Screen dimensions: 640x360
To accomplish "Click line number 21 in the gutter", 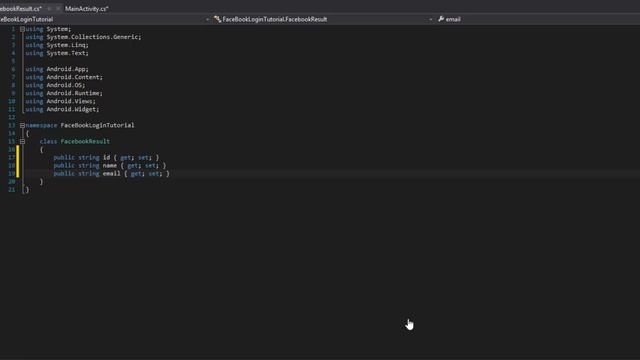I will click(x=11, y=189).
